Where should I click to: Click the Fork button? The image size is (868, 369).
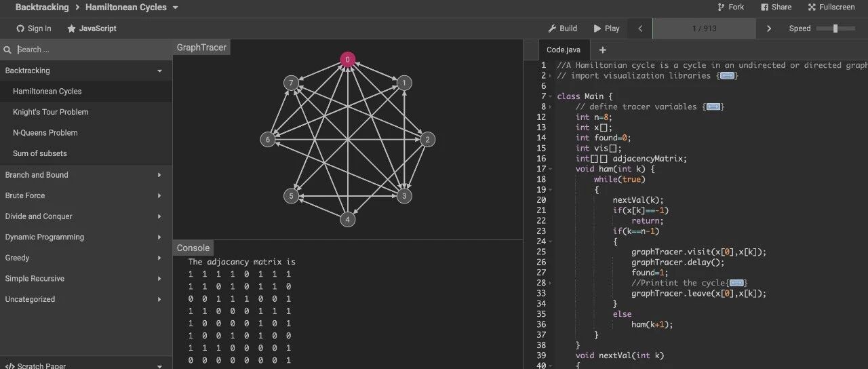click(x=730, y=7)
